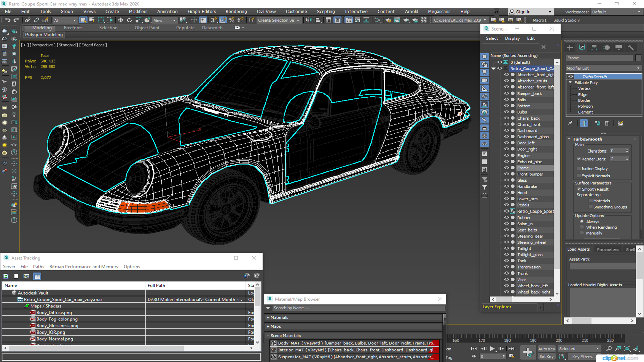Open Bitmap Performance and Memory menu
644x362 pixels.
click(x=84, y=267)
